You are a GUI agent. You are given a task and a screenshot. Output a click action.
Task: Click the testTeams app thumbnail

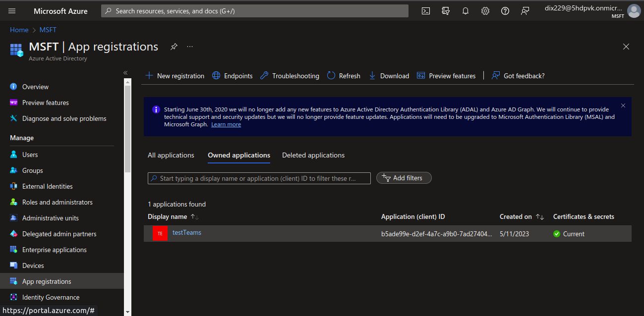(160, 233)
